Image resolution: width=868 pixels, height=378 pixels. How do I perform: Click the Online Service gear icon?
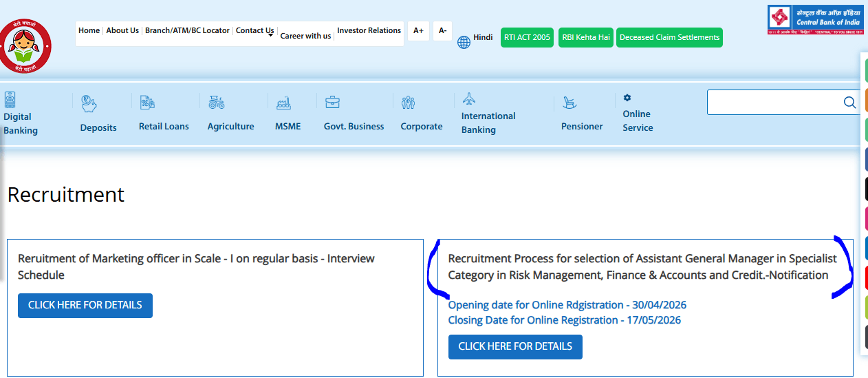(627, 98)
